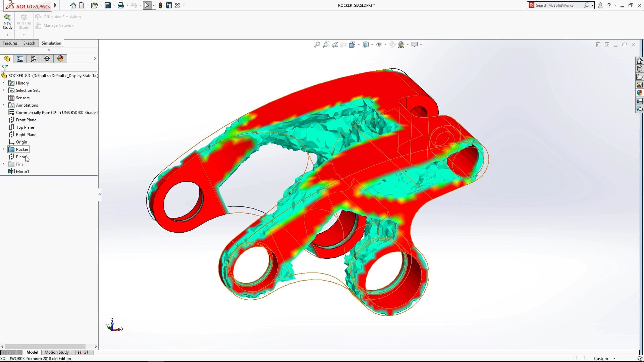Open the DisplayManager tab

60,59
